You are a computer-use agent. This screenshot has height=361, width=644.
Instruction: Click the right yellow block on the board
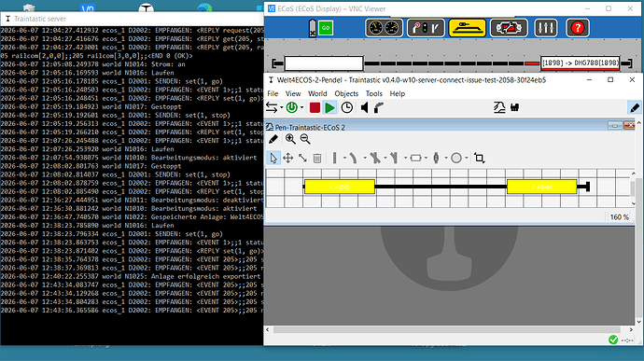pos(541,187)
